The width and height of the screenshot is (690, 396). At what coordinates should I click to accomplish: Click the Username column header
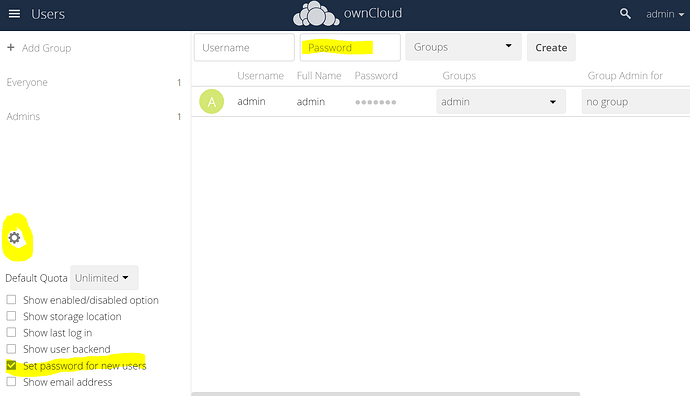261,76
